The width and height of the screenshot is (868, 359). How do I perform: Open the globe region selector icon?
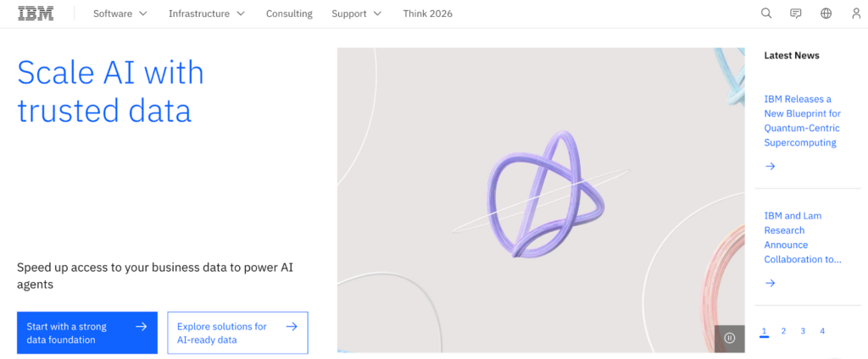tap(826, 14)
